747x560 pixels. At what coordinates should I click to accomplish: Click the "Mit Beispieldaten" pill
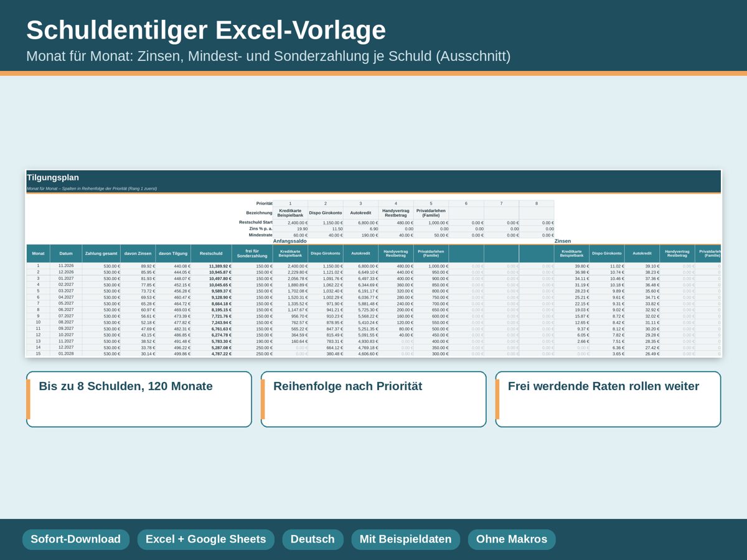(x=406, y=539)
